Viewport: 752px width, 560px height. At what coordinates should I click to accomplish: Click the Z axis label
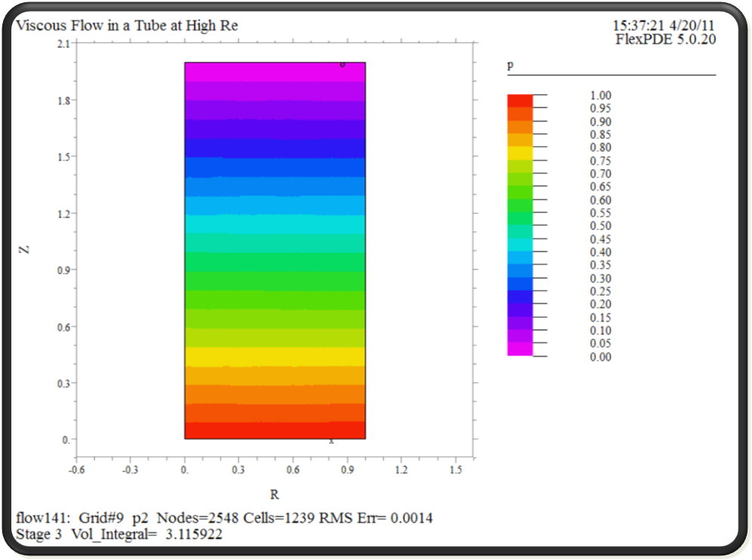point(24,250)
